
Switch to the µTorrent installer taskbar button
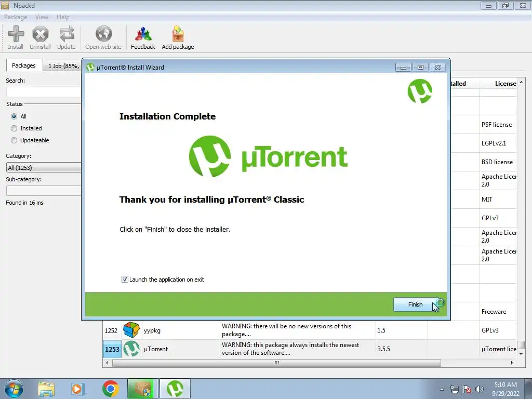click(175, 389)
